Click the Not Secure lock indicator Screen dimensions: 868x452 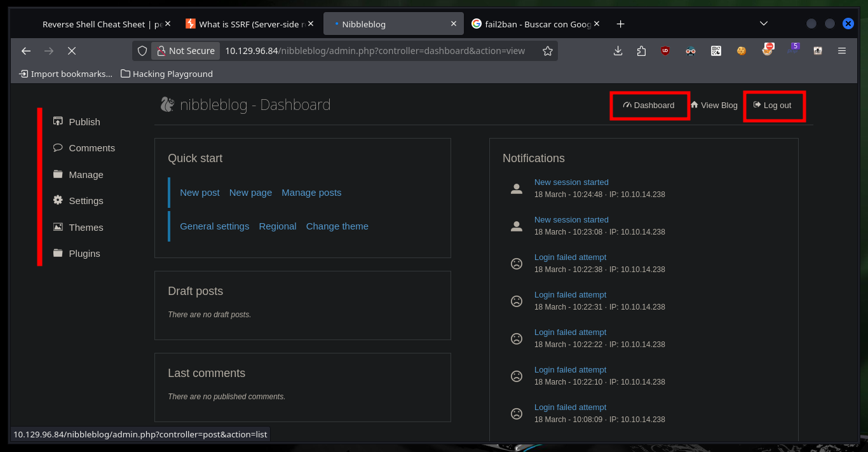186,51
